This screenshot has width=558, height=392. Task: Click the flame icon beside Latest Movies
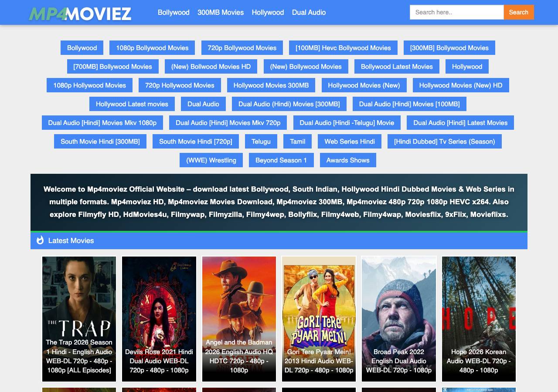[40, 240]
